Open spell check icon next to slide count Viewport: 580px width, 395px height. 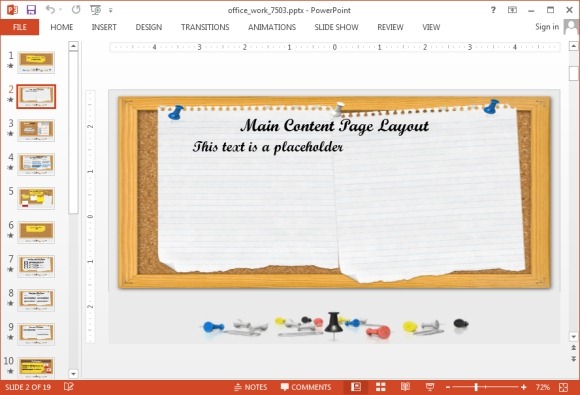click(x=69, y=387)
